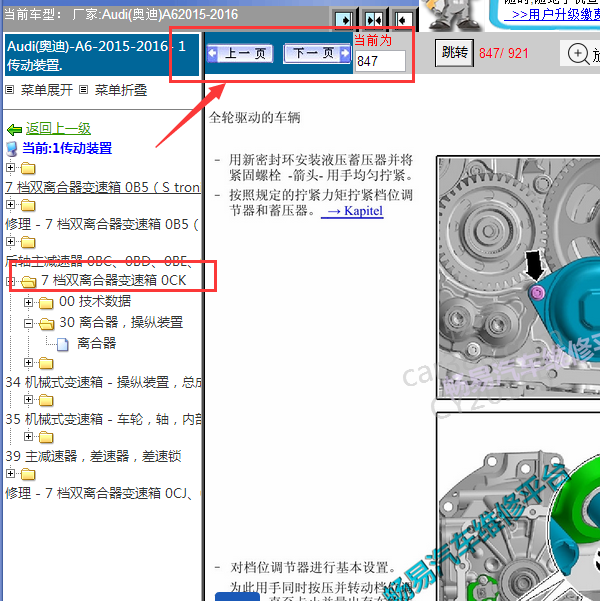The image size is (600, 601).
Task: Click 当前:1传动装置 heading text
Action: click(67, 148)
